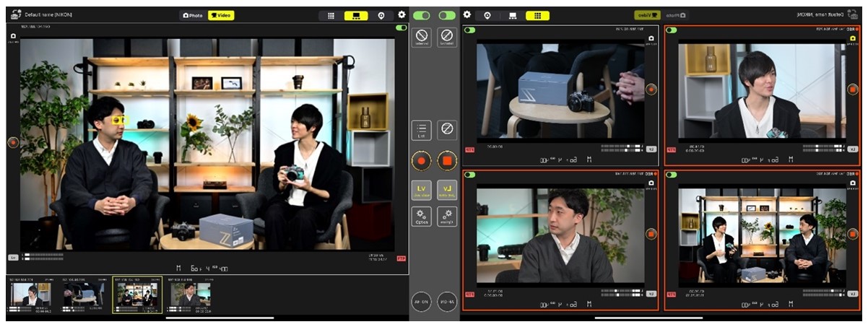868x327 pixels.
Task: Toggle the right green switch atop center panel
Action: click(x=447, y=15)
